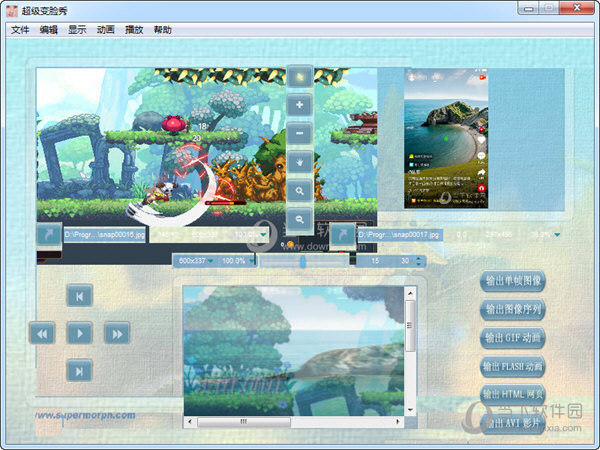
Task: Open the 显示 menu
Action: pyautogui.click(x=77, y=30)
